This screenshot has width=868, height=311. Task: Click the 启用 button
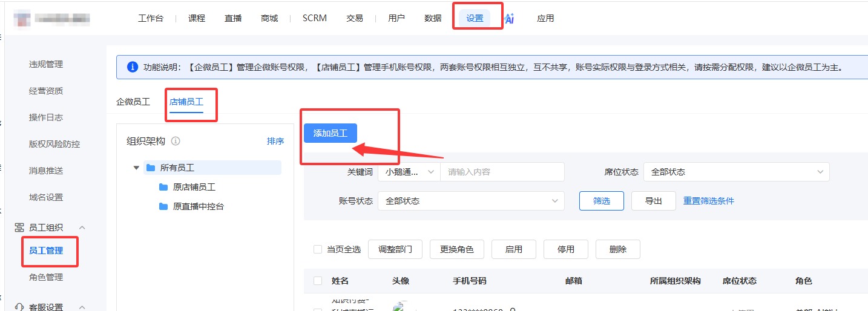pos(514,249)
